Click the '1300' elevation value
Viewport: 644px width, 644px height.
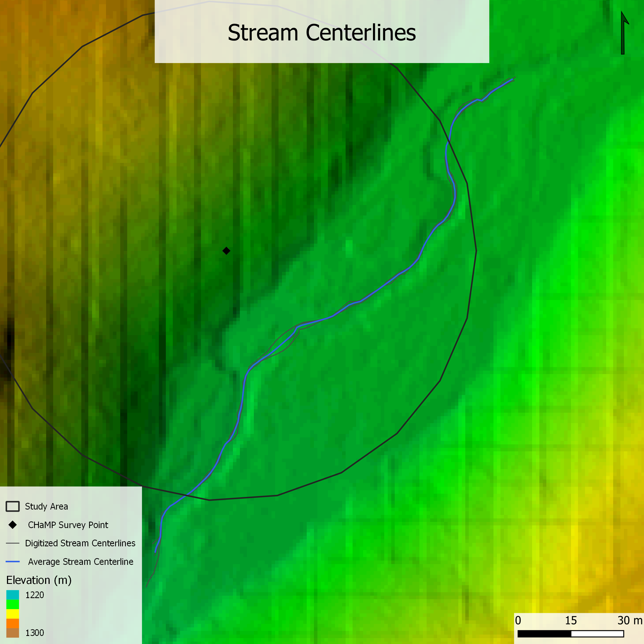35,633
